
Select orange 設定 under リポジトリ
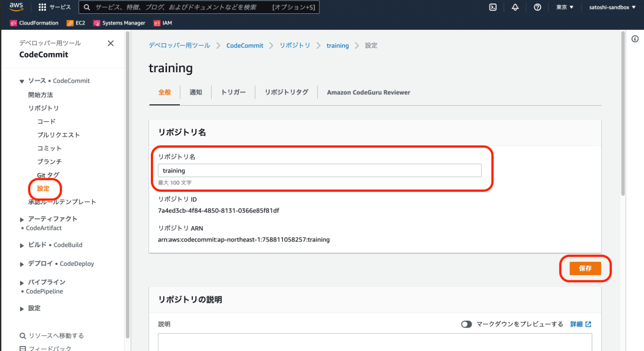pos(43,189)
